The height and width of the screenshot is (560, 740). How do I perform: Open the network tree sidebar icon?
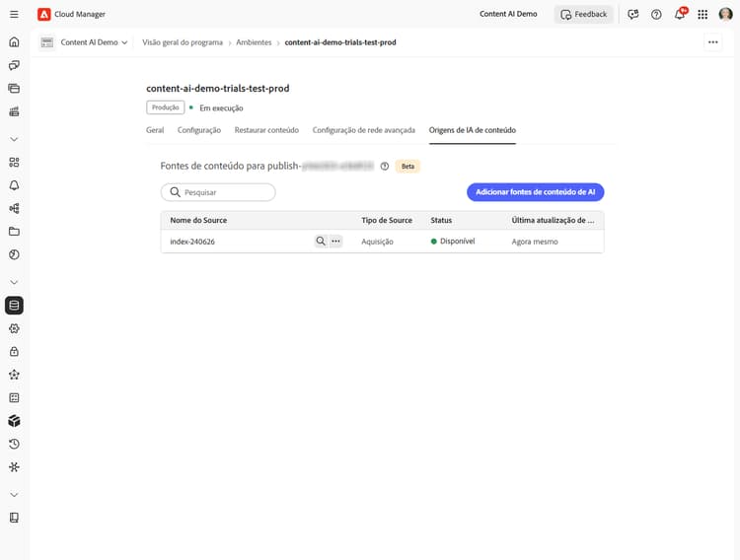click(x=14, y=209)
